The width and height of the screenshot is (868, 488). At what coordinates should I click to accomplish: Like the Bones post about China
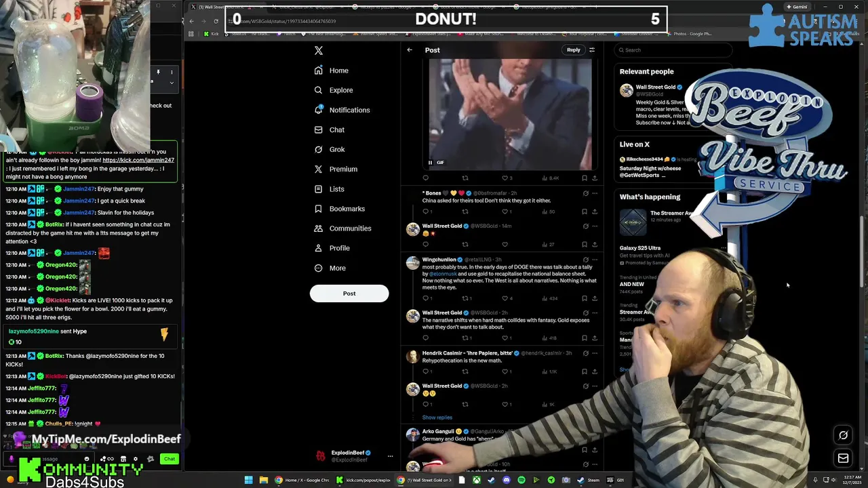(x=505, y=211)
